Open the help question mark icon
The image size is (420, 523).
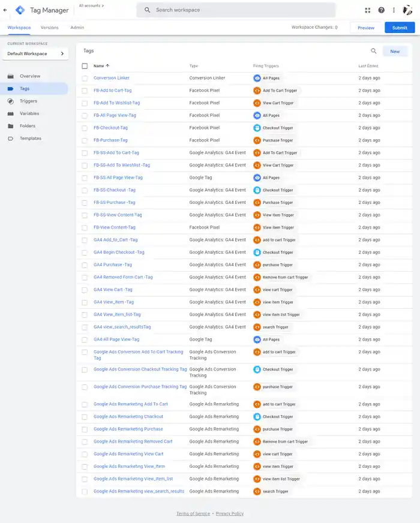pos(382,10)
